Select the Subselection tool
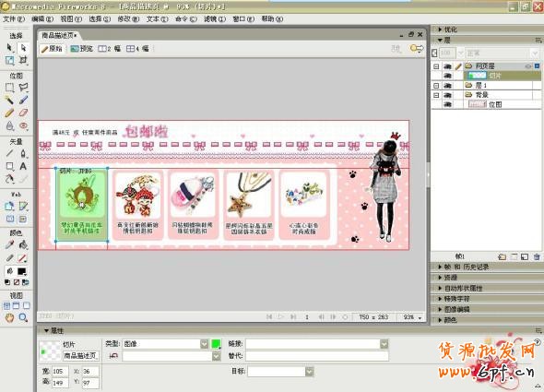The width and height of the screenshot is (544, 392). 23,48
